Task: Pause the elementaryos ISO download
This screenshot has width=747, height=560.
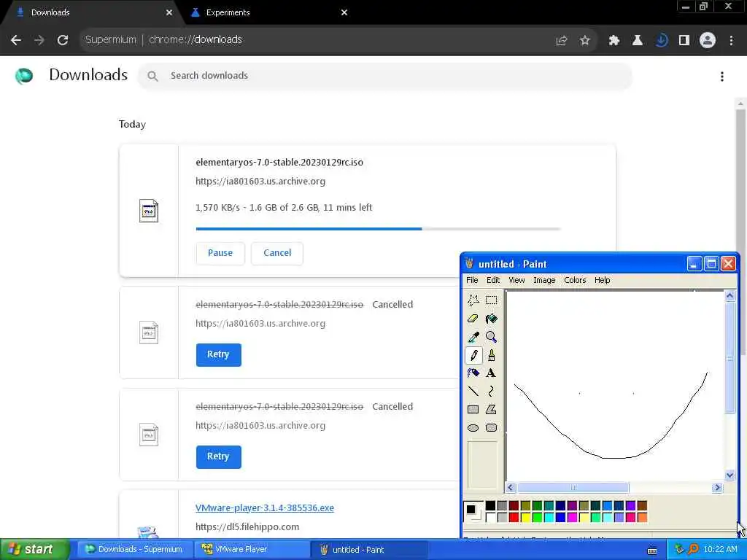Action: click(x=220, y=253)
